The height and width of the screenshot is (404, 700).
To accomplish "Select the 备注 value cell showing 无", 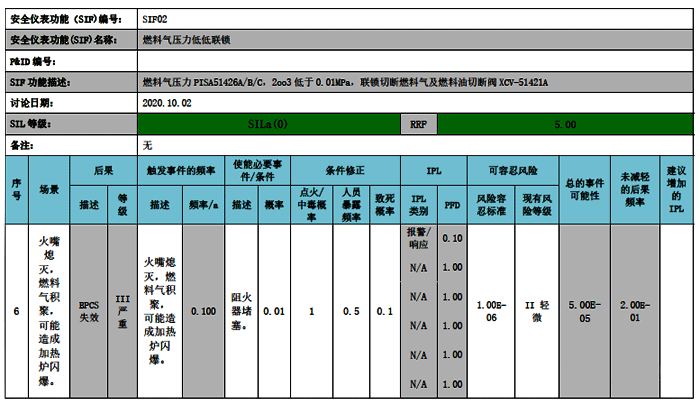I will 148,146.
